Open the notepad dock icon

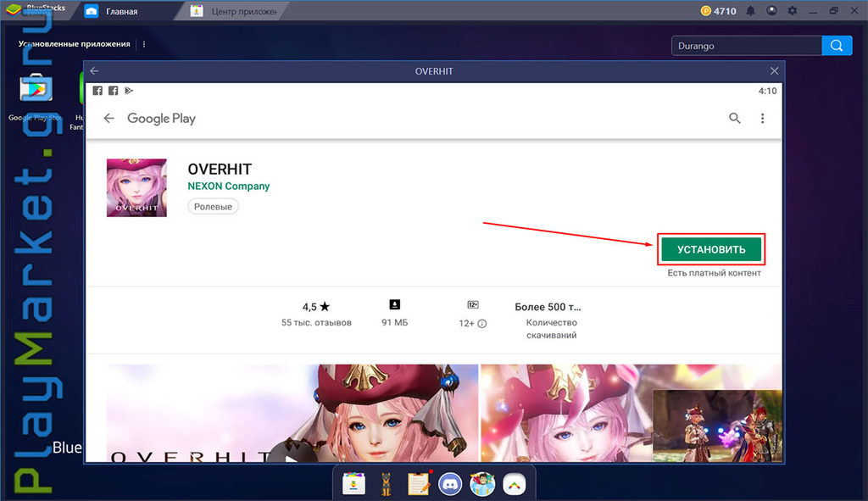[x=419, y=484]
